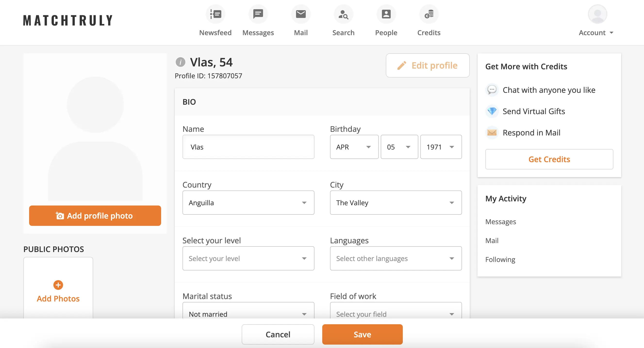Click the Edit profile button
Viewport: 644px width, 348px height.
tap(428, 65)
